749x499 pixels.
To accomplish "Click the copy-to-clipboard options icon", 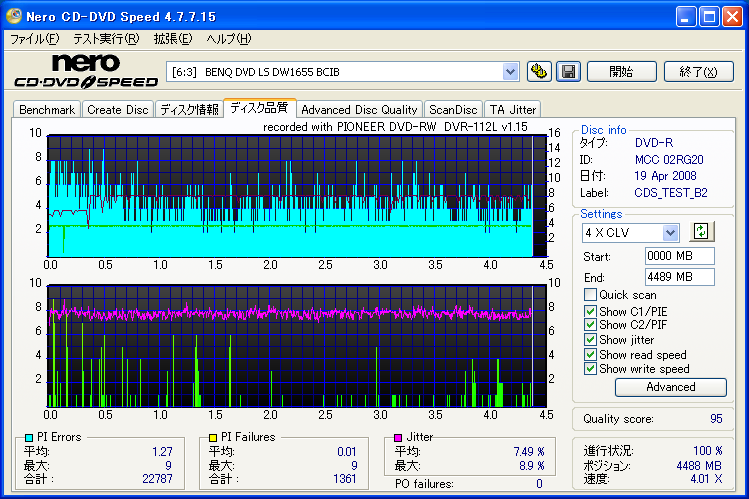I will tap(540, 71).
